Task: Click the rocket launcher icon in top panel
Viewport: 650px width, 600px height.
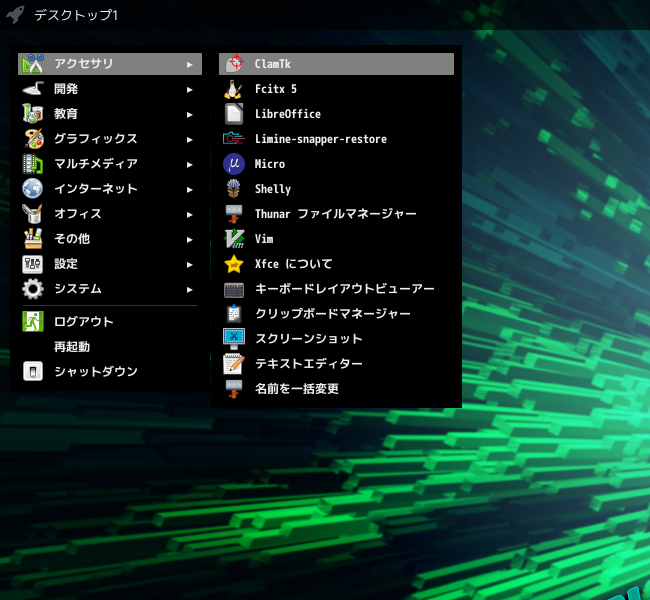Action: (16, 15)
